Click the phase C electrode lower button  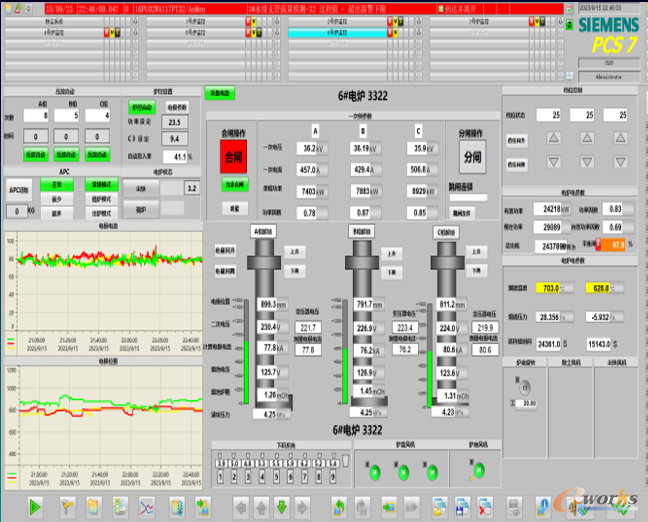[x=476, y=271]
